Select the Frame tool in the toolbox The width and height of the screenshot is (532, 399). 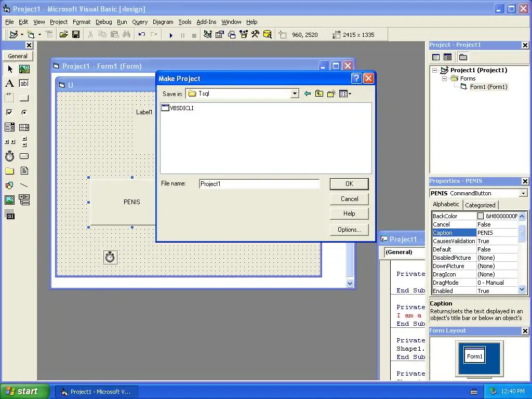[x=10, y=98]
